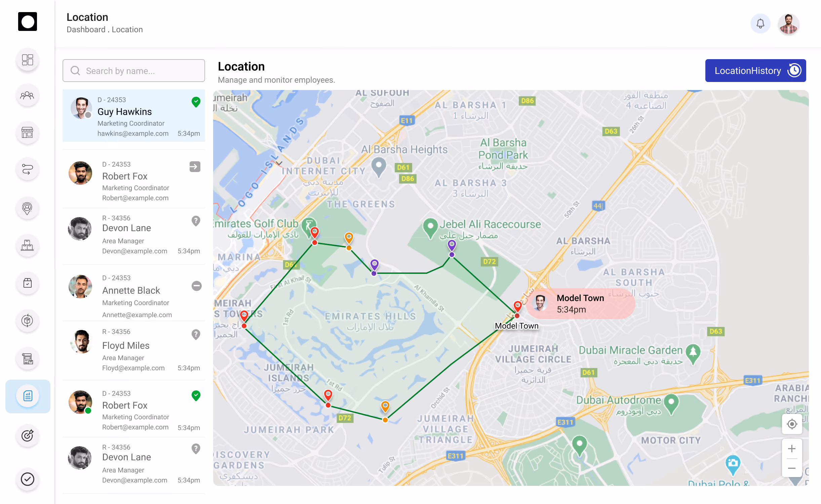Click Dubai Miracle Garden map pin
Viewport: 821px width, 504px height.
click(693, 354)
